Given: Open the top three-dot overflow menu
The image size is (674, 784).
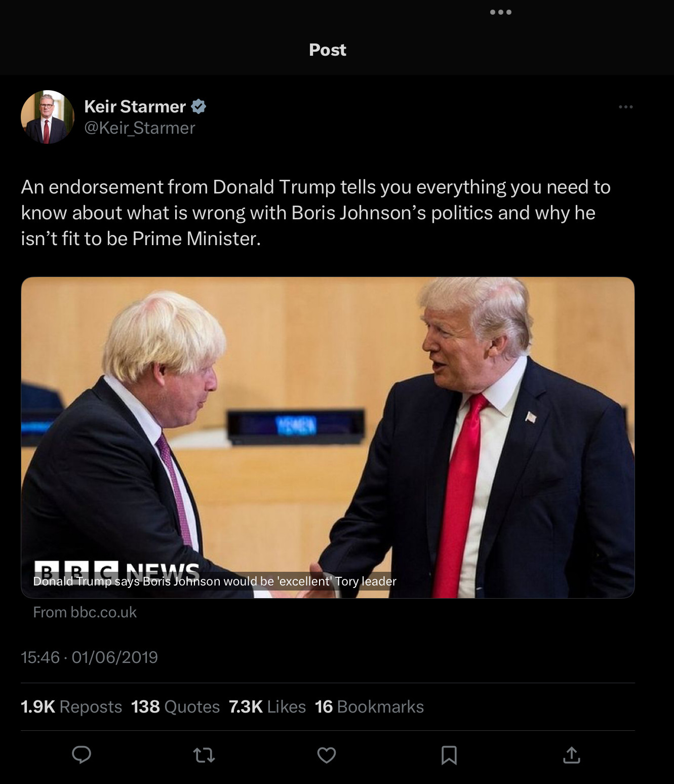Looking at the screenshot, I should (501, 12).
